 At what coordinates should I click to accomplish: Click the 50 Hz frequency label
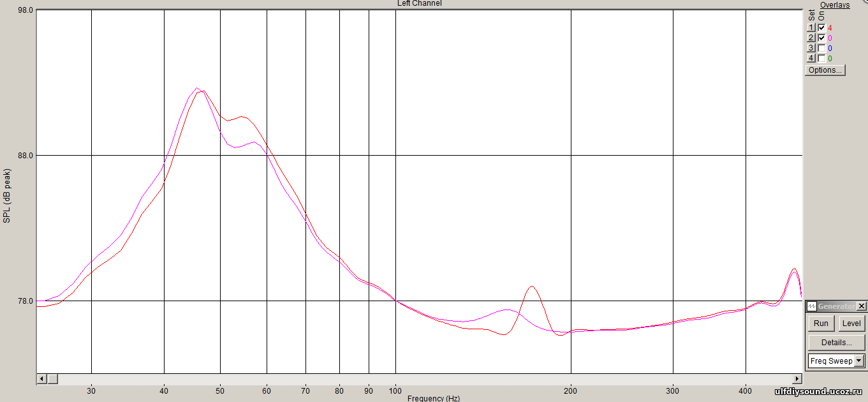click(x=220, y=391)
